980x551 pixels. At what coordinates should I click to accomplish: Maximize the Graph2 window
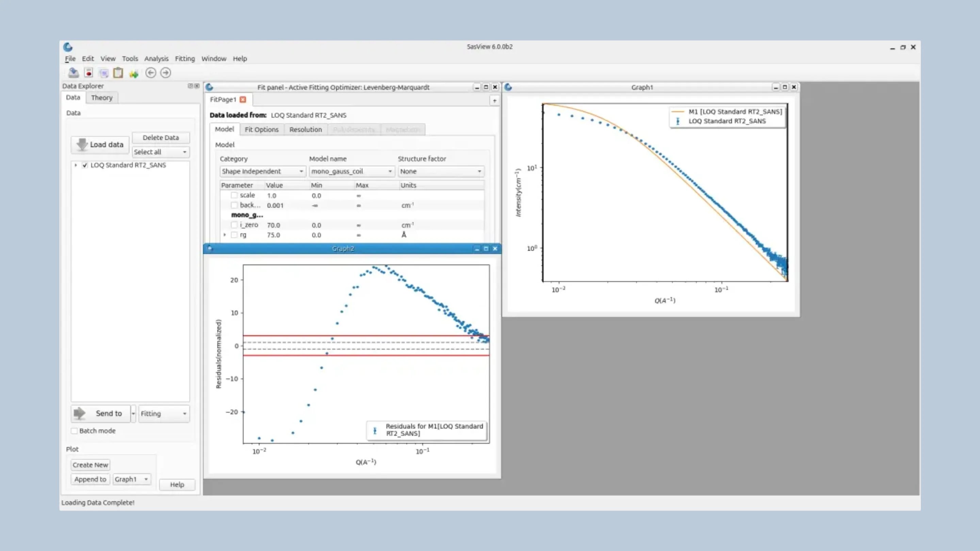tap(486, 249)
